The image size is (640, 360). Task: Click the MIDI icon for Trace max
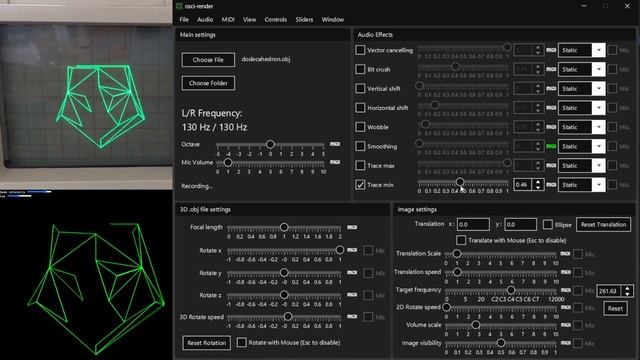coord(551,165)
